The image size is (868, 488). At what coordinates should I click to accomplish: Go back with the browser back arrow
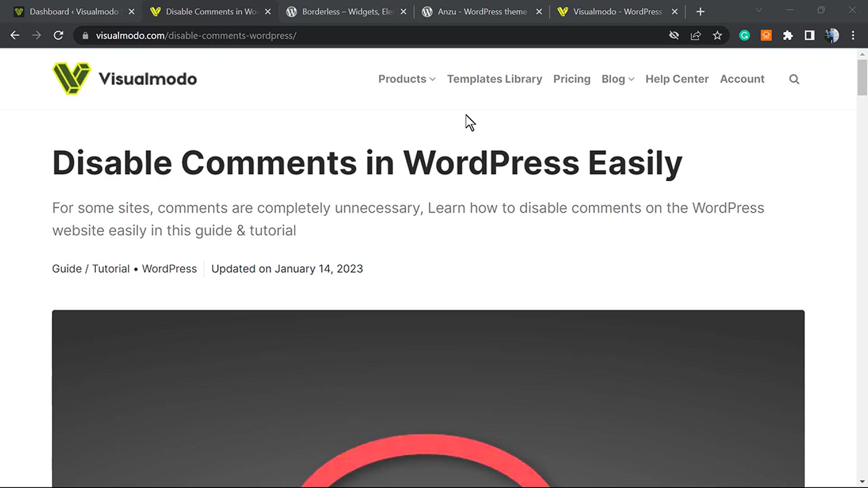(15, 35)
